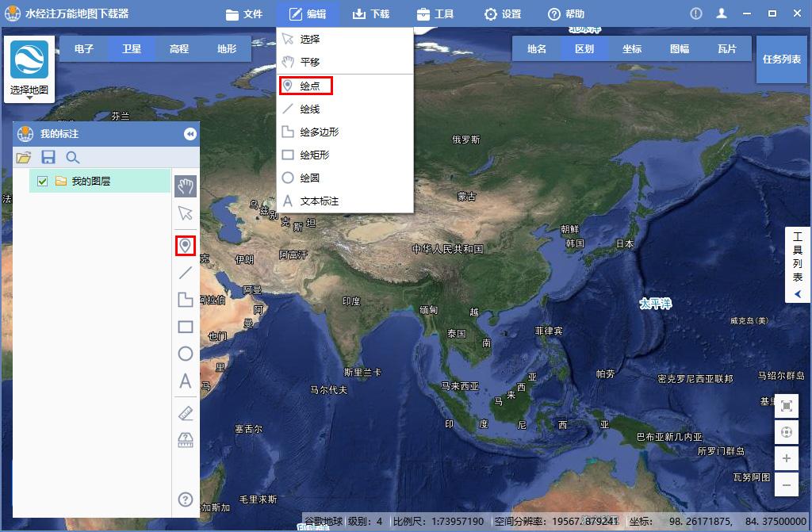The height and width of the screenshot is (532, 812).
Task: Choose 绘圆 in the 编辑 menu
Action: click(345, 178)
